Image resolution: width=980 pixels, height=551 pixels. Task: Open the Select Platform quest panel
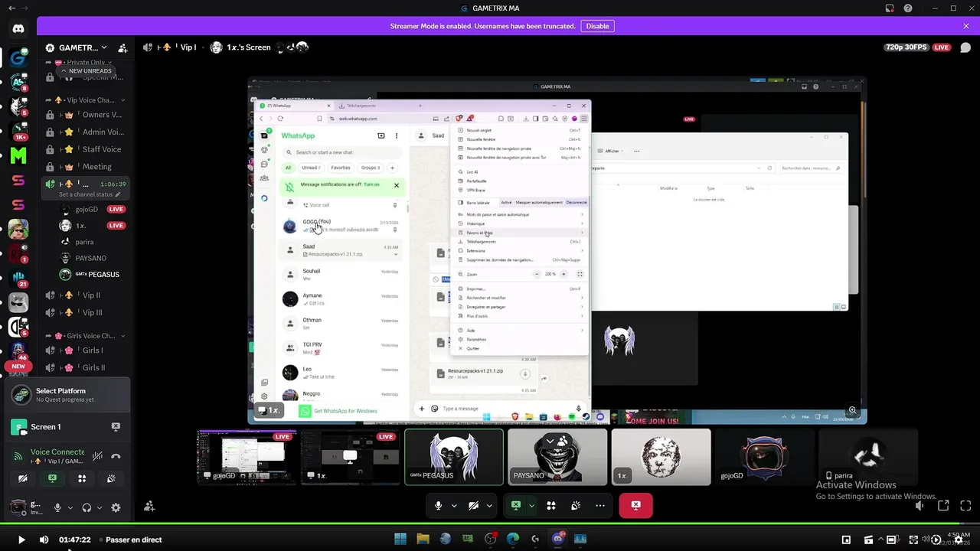click(69, 395)
